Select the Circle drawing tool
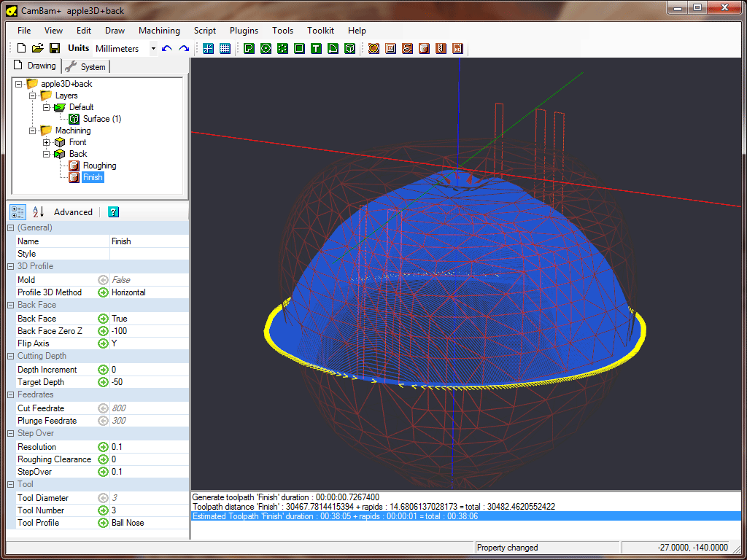Screen dimensions: 747x560 (266, 48)
